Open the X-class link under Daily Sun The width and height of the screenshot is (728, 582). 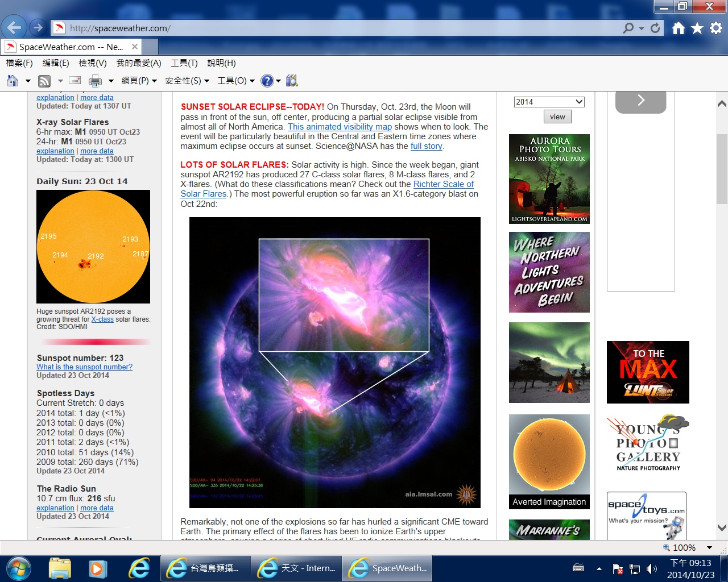102,319
